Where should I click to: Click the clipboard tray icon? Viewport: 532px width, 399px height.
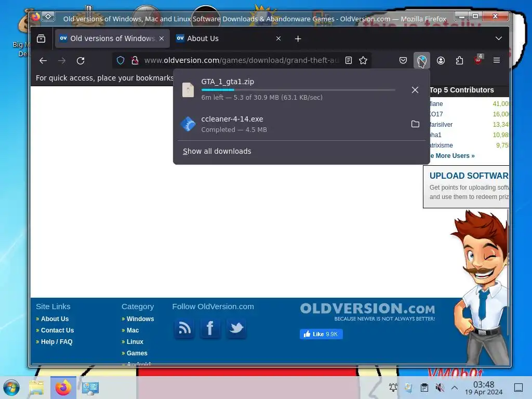[x=424, y=388]
